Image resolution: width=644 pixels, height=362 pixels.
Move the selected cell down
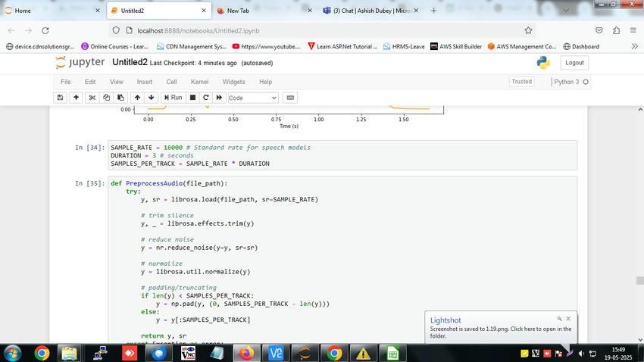(x=152, y=98)
